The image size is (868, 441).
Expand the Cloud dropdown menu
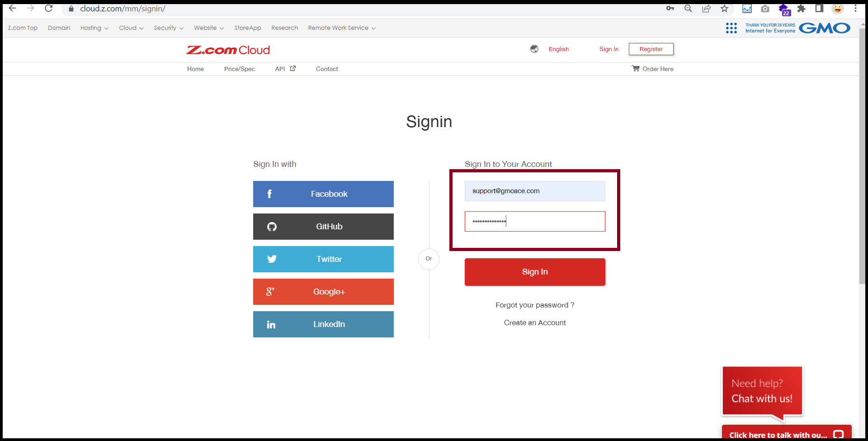coord(131,28)
